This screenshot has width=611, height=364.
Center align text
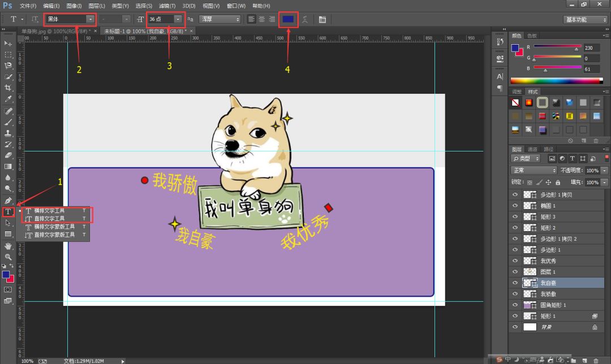[261, 19]
